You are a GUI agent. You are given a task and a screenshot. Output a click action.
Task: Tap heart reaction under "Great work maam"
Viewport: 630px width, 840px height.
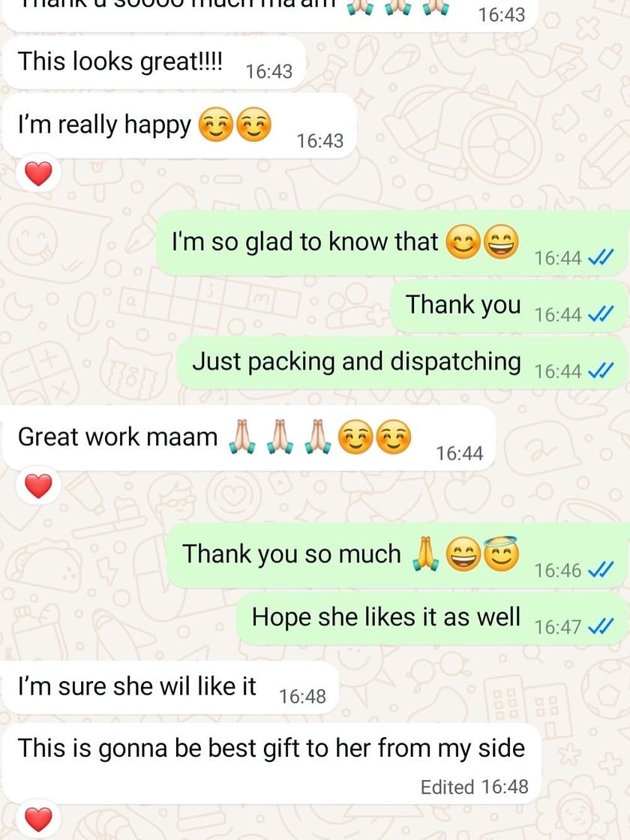38,487
